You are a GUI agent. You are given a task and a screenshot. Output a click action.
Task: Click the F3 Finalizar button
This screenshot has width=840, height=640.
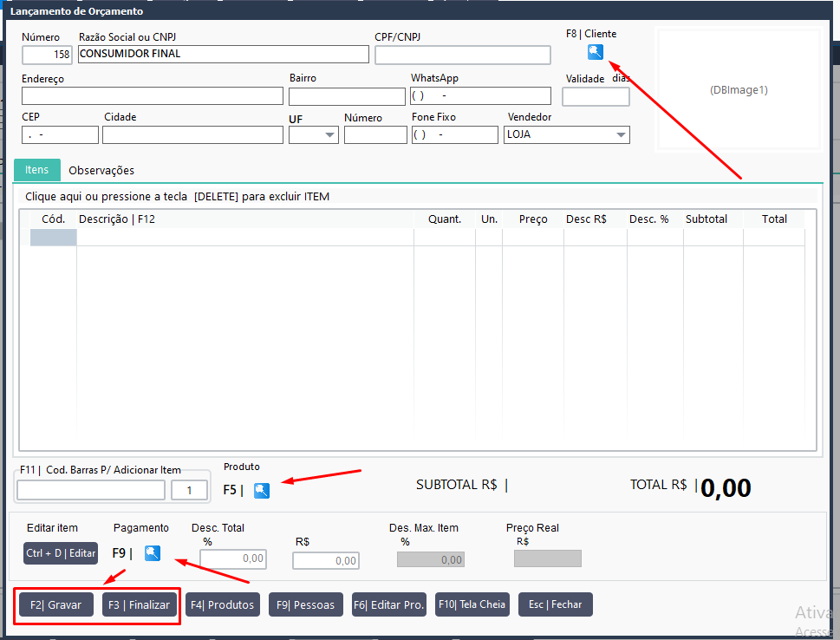(140, 604)
